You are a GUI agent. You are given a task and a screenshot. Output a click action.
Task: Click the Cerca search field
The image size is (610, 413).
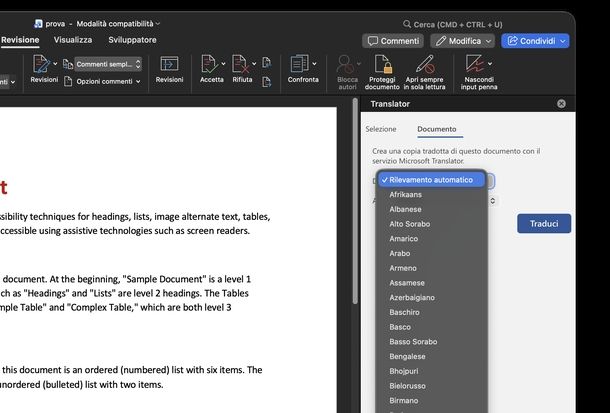[x=453, y=24]
